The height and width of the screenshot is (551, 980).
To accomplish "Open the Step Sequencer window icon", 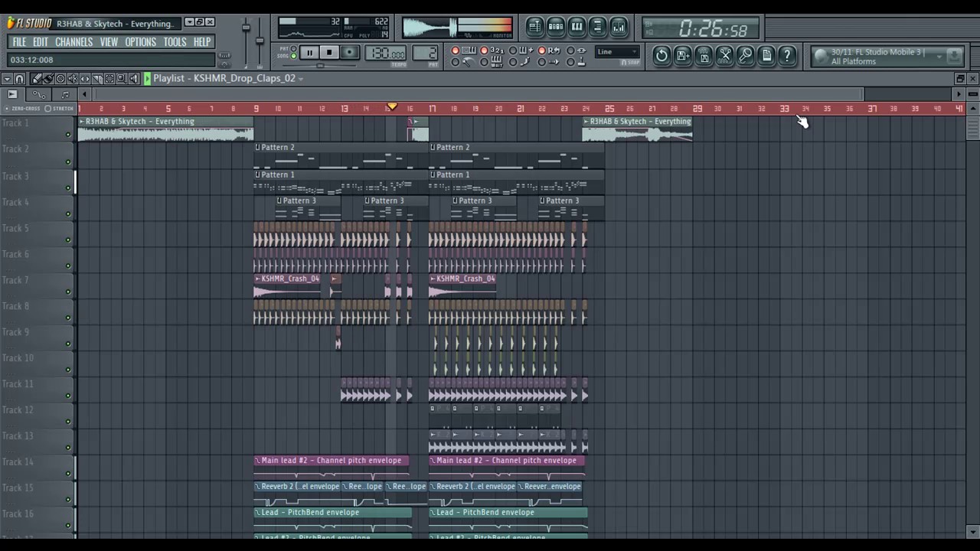I will 556,27.
